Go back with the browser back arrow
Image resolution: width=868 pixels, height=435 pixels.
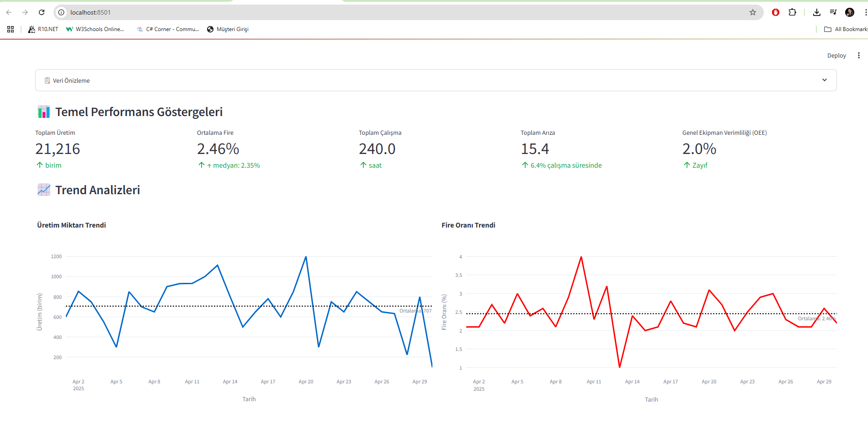pos(9,12)
